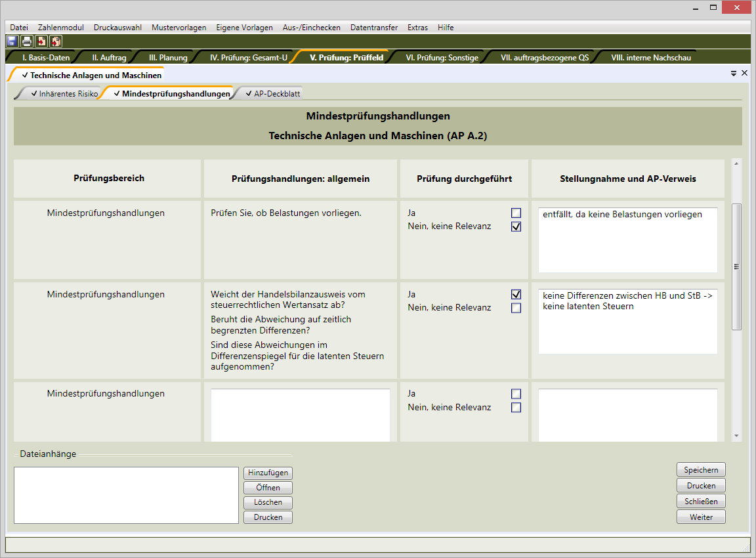Open the Zahlenmodul menu

pos(60,28)
